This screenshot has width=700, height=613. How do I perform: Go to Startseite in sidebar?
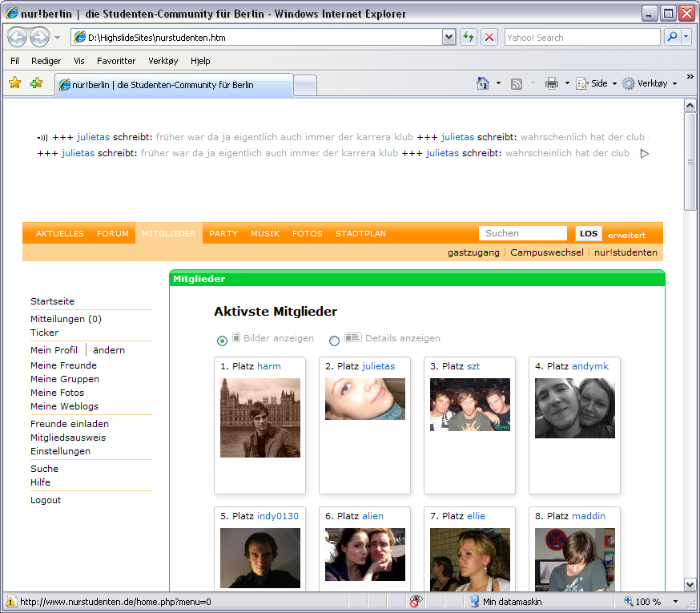[52, 301]
